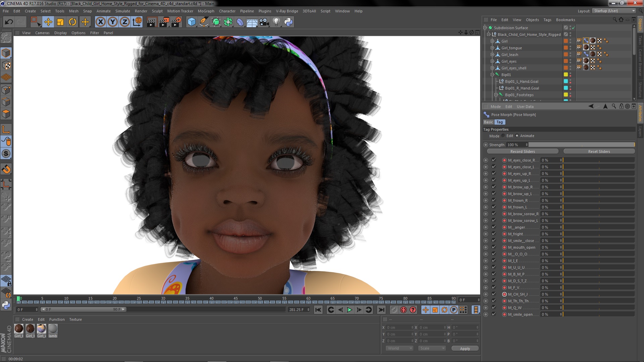
Task: Toggle checkbox for M_brow_up_L morph
Action: pos(494,193)
